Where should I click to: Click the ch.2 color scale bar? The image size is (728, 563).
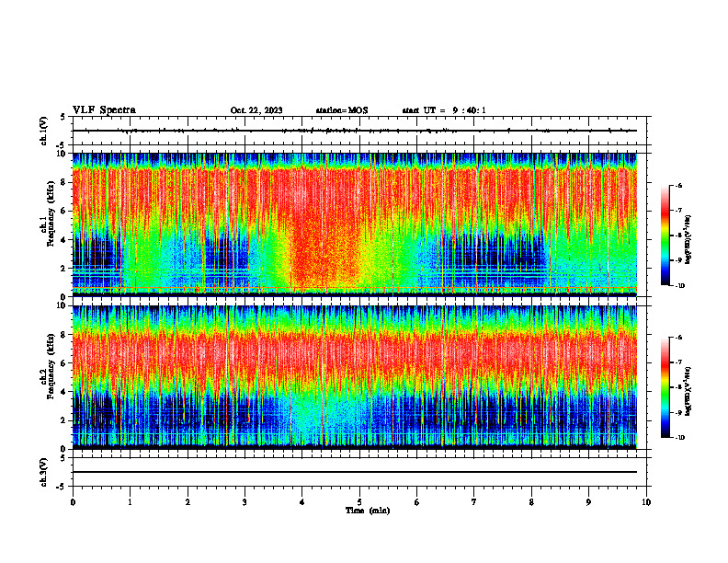point(665,387)
